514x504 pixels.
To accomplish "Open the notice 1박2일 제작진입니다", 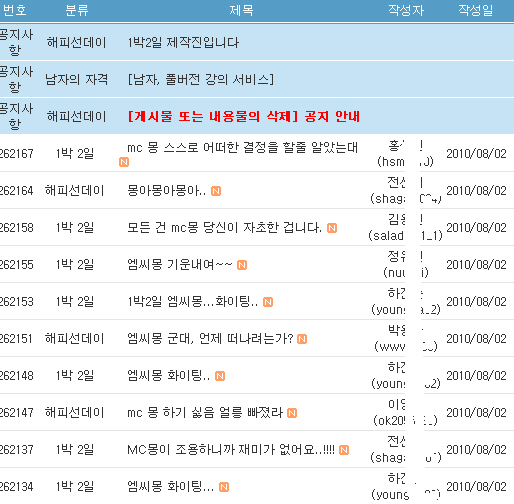I will (x=183, y=43).
